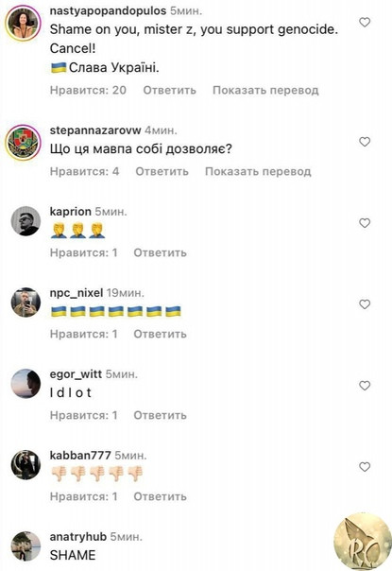Image resolution: width=392 pixels, height=571 pixels.
Task: Heart the egor_witt comment
Action: point(365,386)
